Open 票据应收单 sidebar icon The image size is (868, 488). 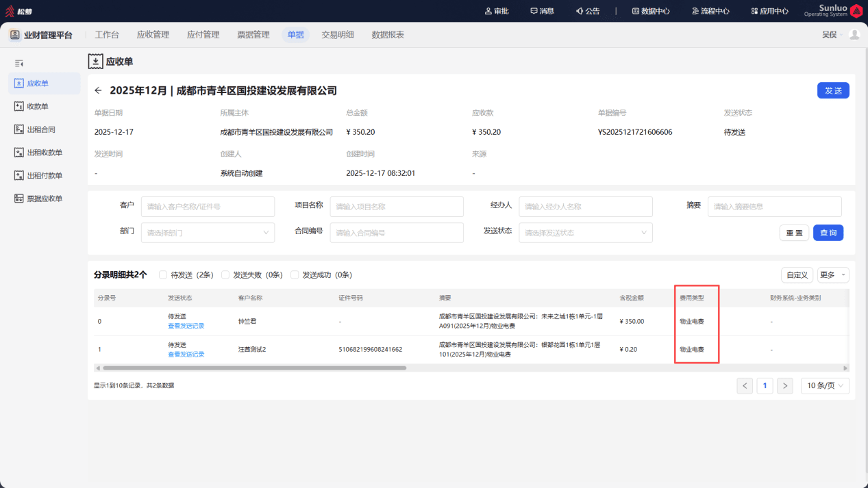19,198
